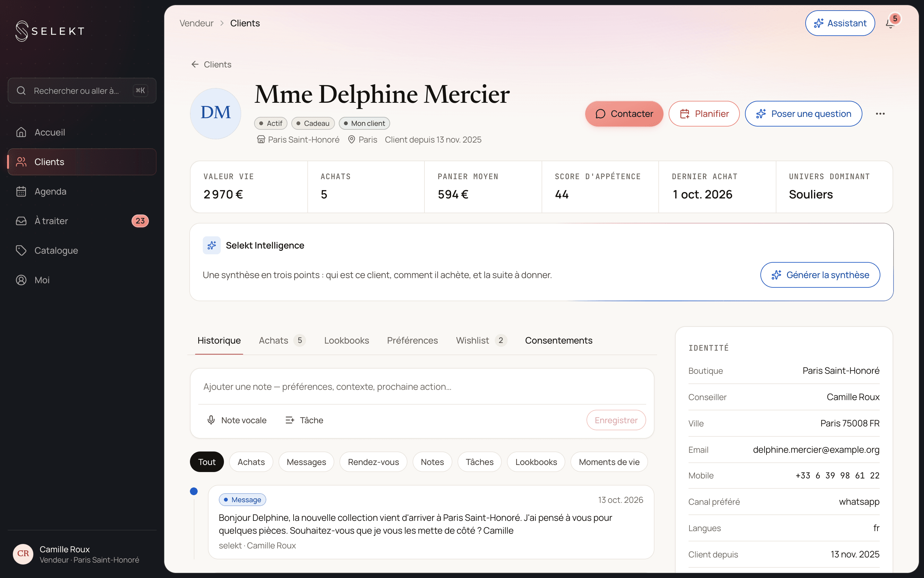The image size is (924, 578).
Task: Click the Note vocale label
Action: [244, 420]
